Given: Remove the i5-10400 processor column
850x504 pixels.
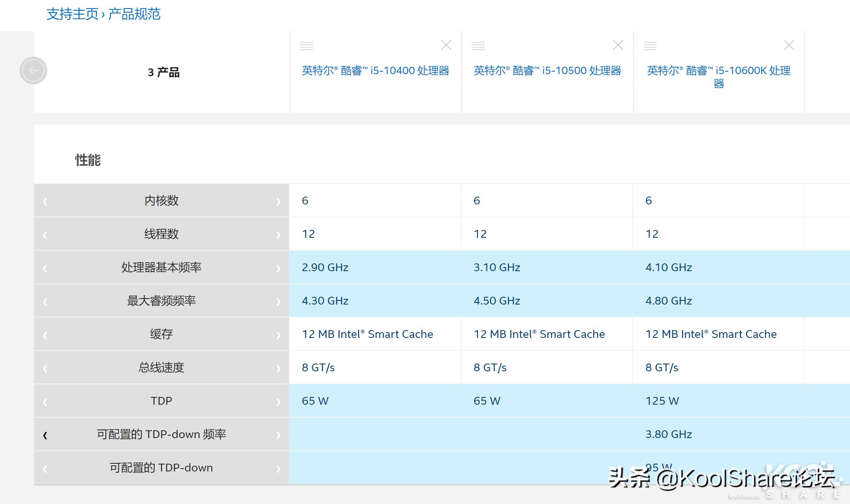Looking at the screenshot, I should (446, 45).
